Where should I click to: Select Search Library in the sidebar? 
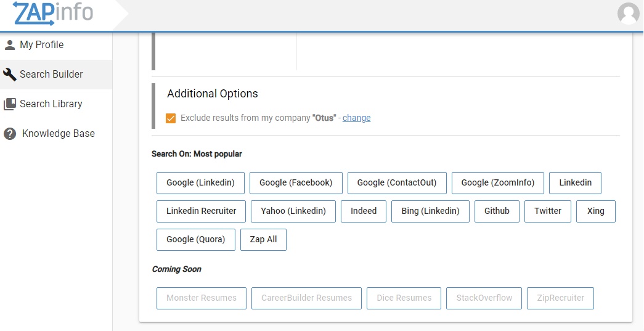coord(51,104)
